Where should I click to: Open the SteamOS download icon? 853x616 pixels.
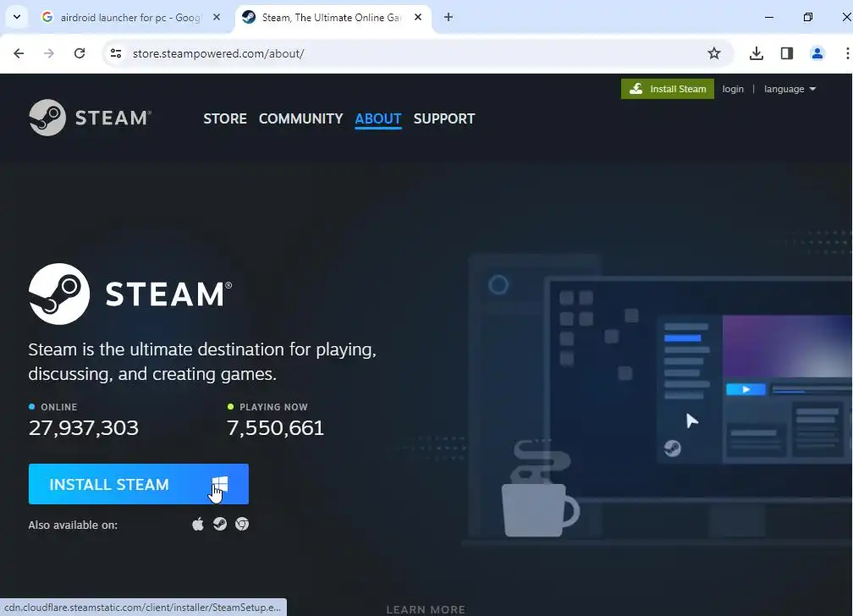pyautogui.click(x=220, y=524)
